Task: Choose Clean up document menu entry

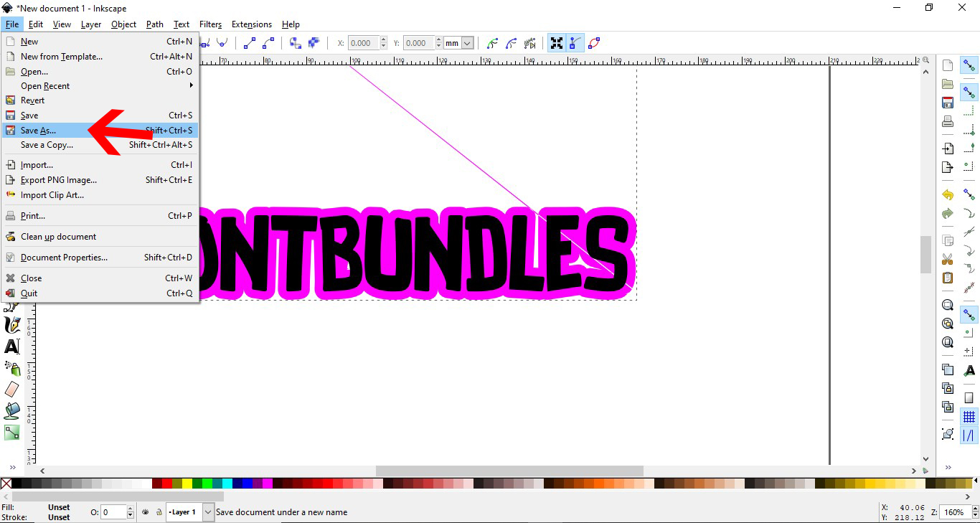Action: 100,237
